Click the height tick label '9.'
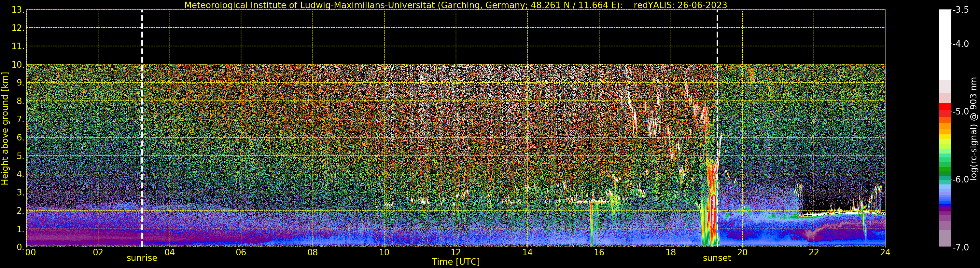This screenshot has height=268, width=980. (20, 83)
